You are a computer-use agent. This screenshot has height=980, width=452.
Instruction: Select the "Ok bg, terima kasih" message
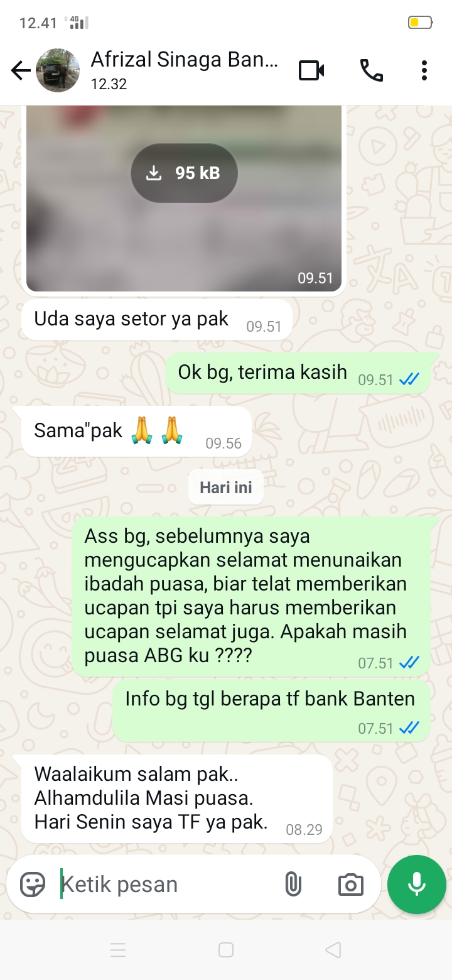click(298, 374)
